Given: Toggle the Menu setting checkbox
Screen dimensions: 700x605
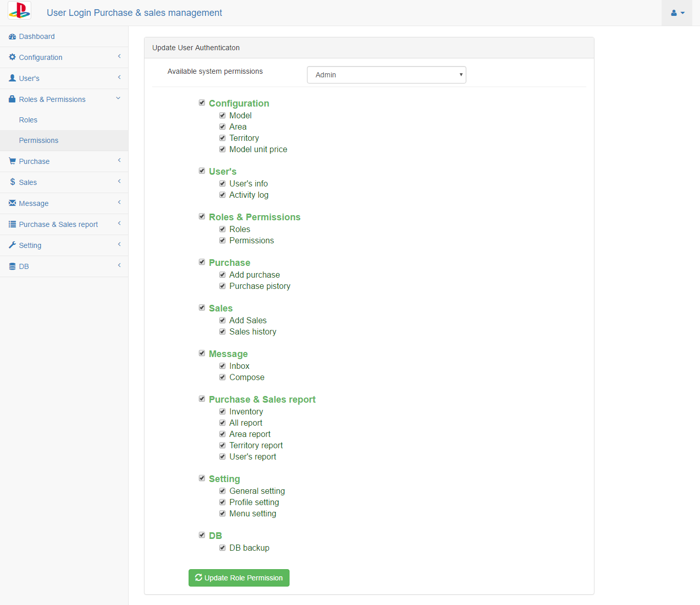Looking at the screenshot, I should click(222, 513).
